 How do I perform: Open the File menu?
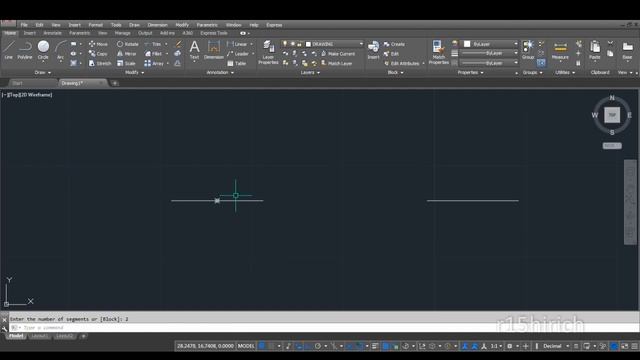pyautogui.click(x=24, y=25)
